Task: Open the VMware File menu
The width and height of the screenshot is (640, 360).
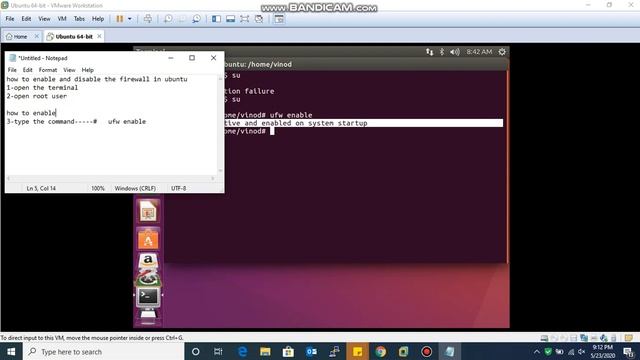Action: (x=10, y=19)
